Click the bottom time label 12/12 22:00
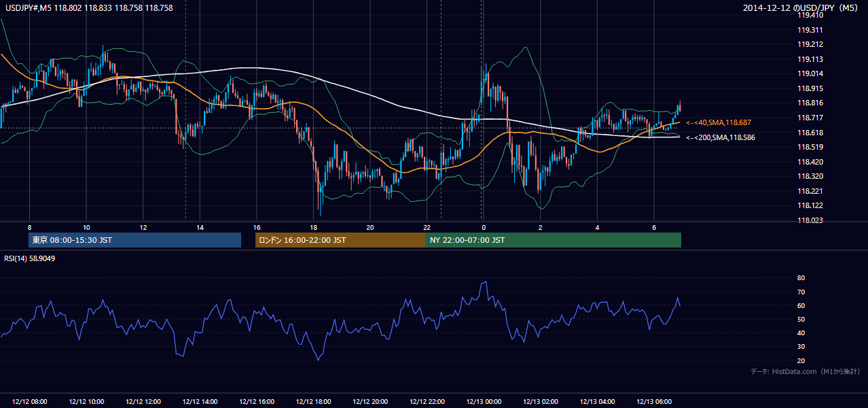The width and height of the screenshot is (868, 408). click(x=427, y=402)
